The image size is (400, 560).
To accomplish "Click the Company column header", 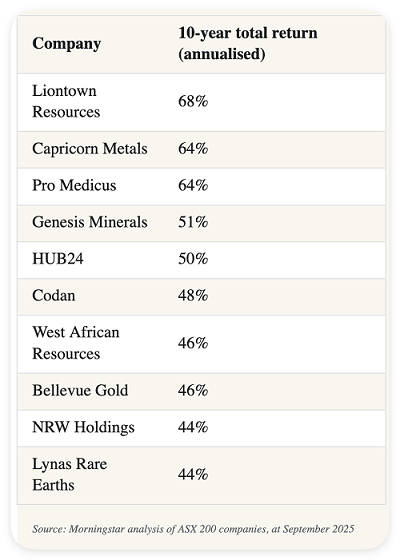I will point(66,44).
